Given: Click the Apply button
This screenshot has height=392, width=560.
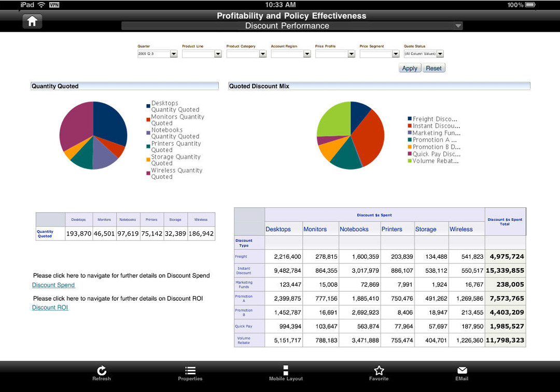Looking at the screenshot, I should tap(410, 68).
